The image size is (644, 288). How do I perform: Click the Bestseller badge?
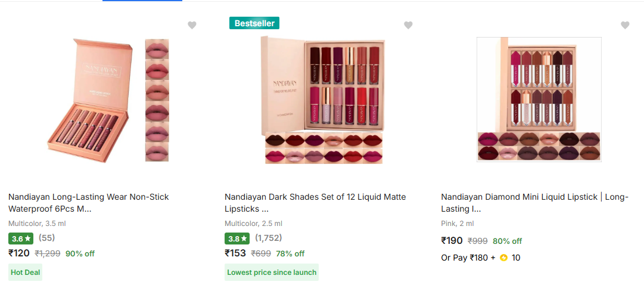click(x=254, y=23)
